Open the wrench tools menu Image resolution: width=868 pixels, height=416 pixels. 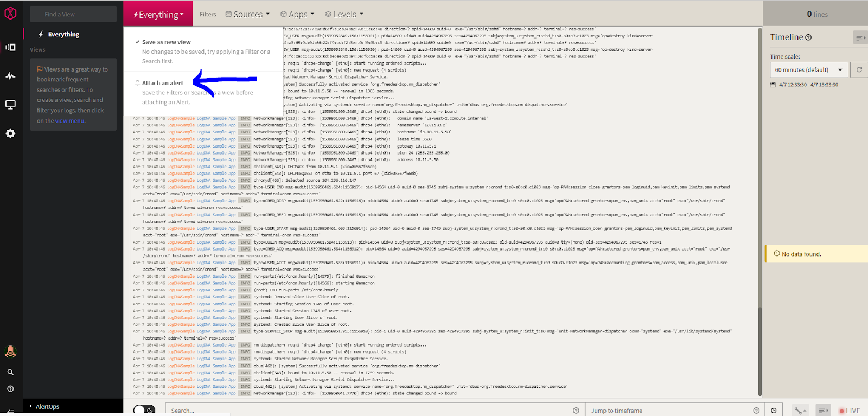800,411
